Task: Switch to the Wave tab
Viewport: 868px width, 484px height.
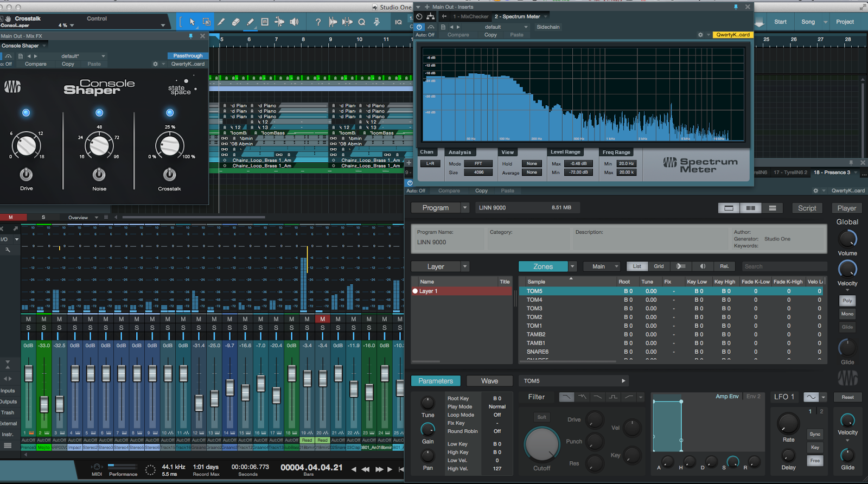Action: point(489,381)
